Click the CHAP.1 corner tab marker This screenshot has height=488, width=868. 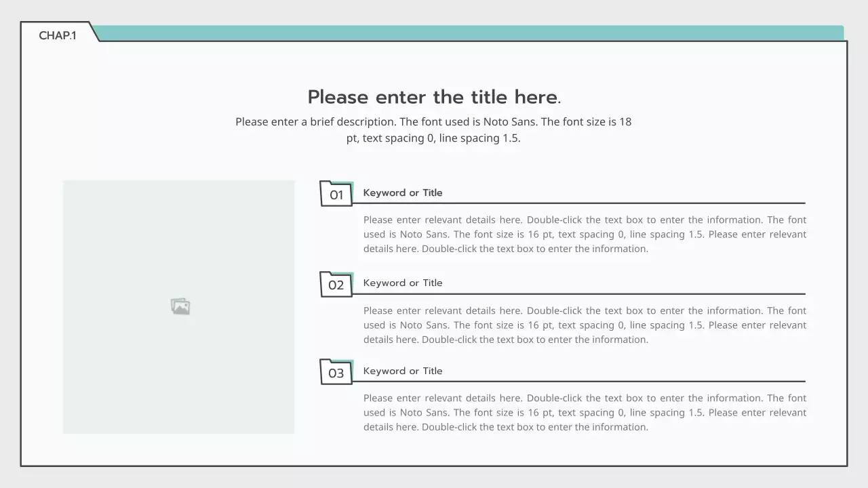[x=58, y=36]
